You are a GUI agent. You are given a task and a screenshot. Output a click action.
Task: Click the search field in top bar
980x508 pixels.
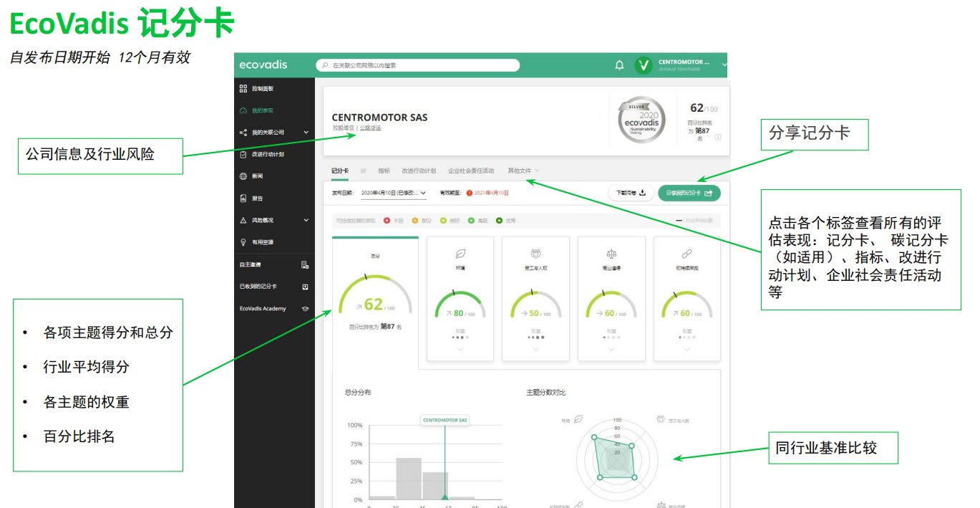(422, 65)
